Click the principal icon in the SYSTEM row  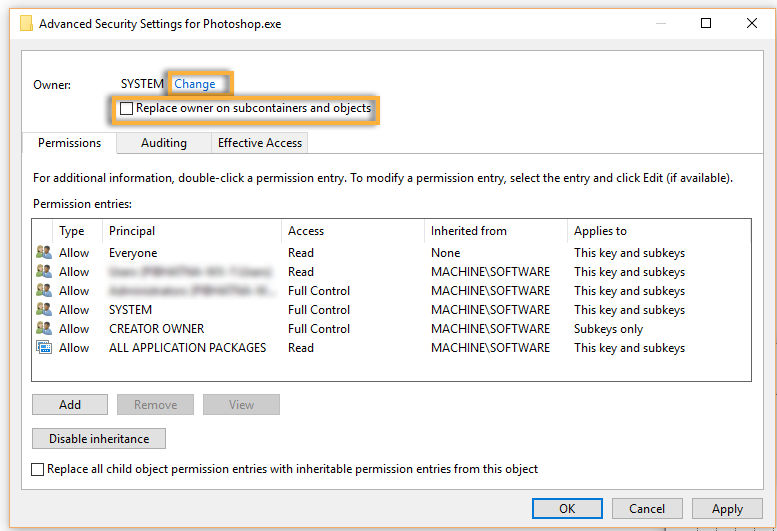[x=44, y=310]
